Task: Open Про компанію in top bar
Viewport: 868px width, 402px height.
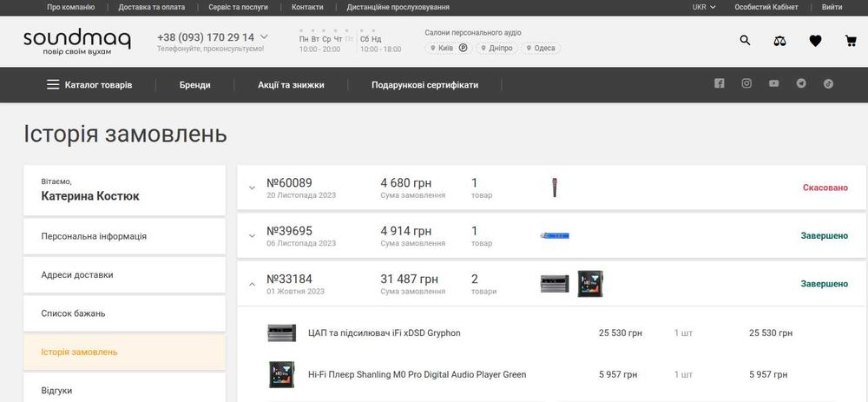Action: (71, 7)
